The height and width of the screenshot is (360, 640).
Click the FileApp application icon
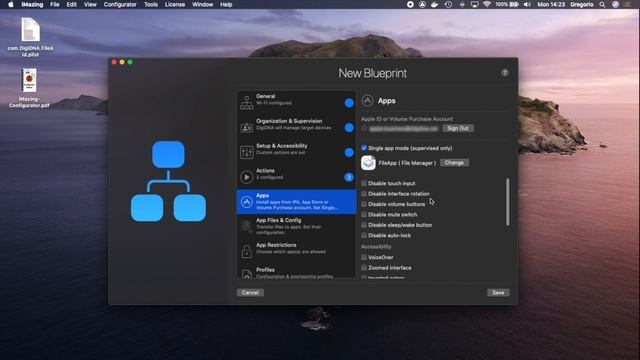coord(368,162)
